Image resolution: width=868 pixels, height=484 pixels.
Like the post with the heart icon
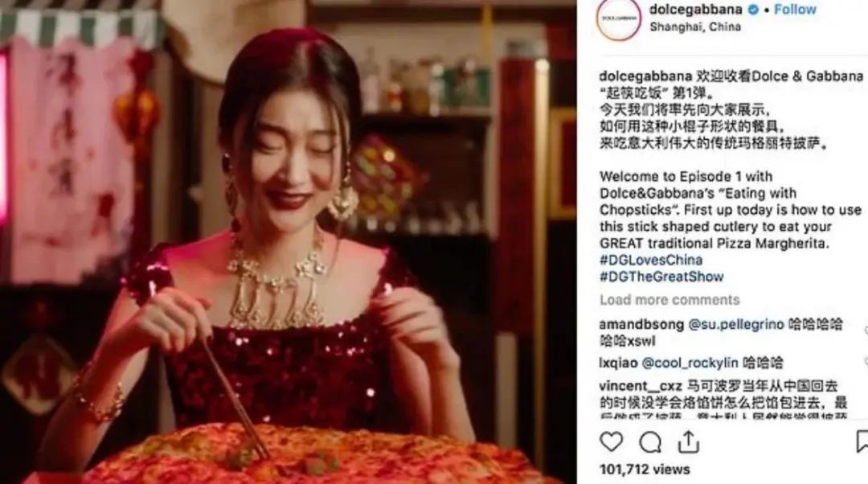[611, 442]
